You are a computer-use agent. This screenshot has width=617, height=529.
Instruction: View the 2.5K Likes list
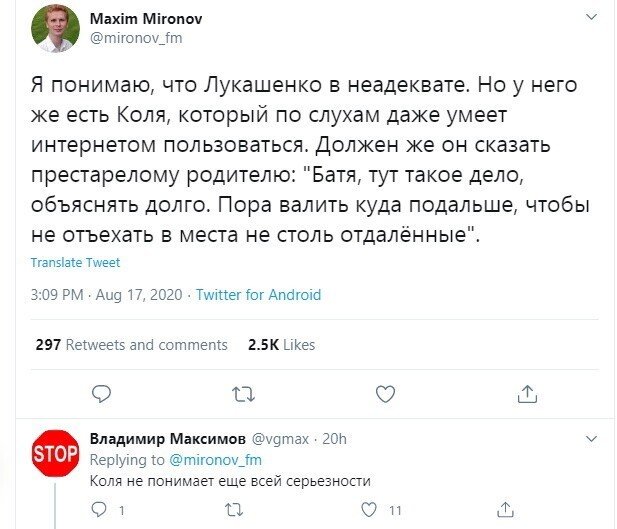click(x=281, y=345)
